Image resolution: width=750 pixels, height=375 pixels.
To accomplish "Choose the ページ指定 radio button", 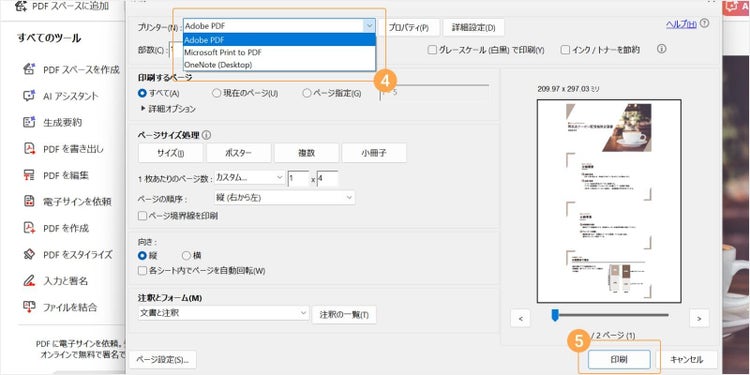I will [x=307, y=93].
